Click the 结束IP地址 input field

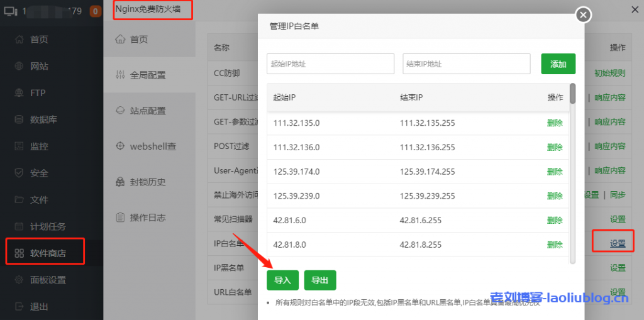[x=467, y=63]
